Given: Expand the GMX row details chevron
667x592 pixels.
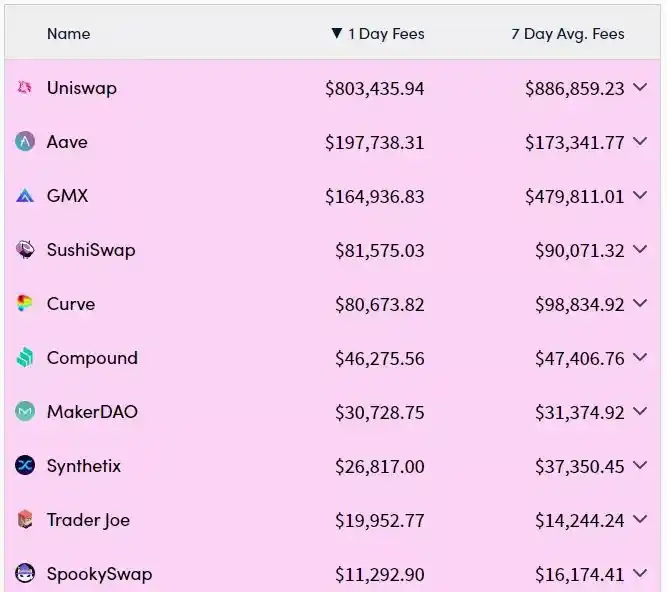Looking at the screenshot, I should 640,196.
